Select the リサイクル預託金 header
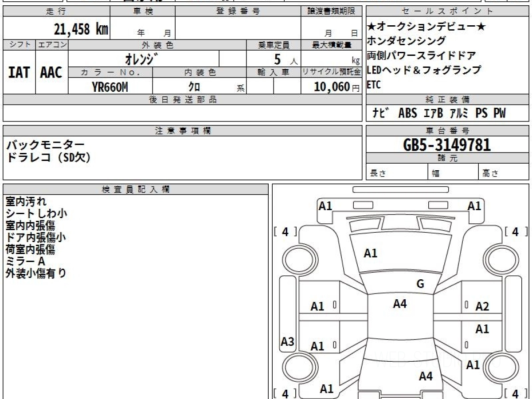Screen dimensions: 532x399 coord(332,72)
